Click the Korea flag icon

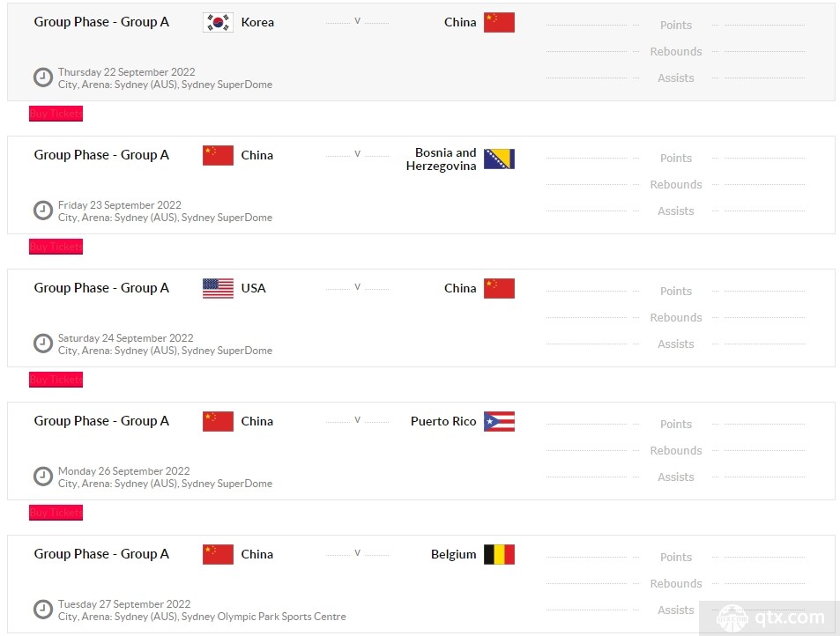click(218, 23)
